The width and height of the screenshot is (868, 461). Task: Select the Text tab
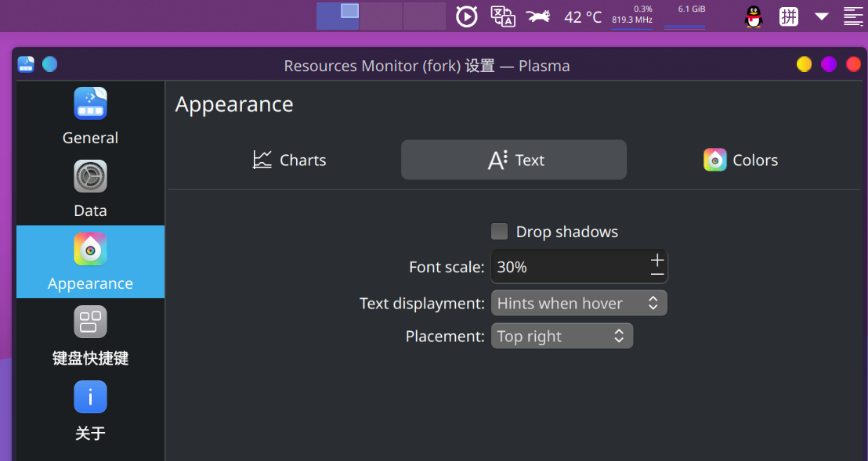[514, 160]
